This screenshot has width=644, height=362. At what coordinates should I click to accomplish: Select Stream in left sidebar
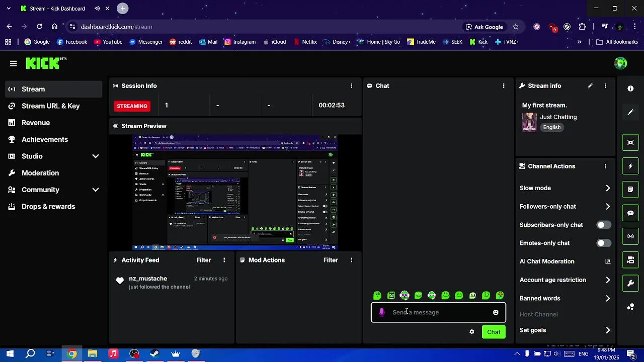53,89
